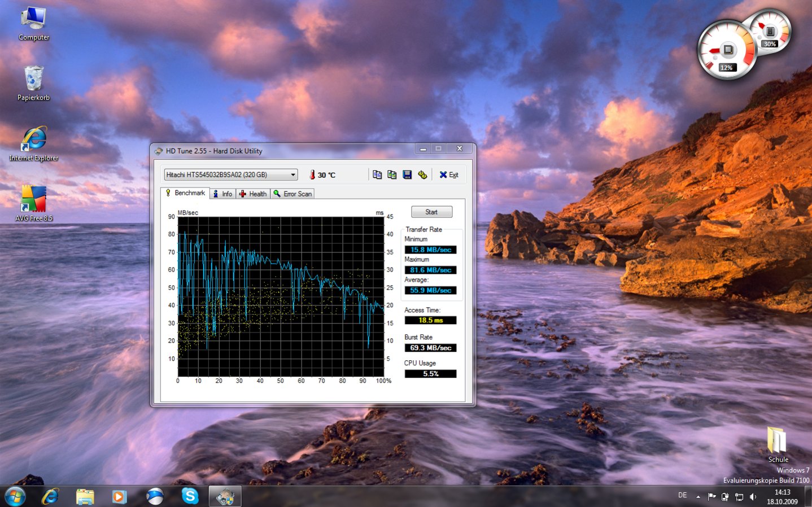Click the Exit button in HD Tune

pyautogui.click(x=449, y=175)
